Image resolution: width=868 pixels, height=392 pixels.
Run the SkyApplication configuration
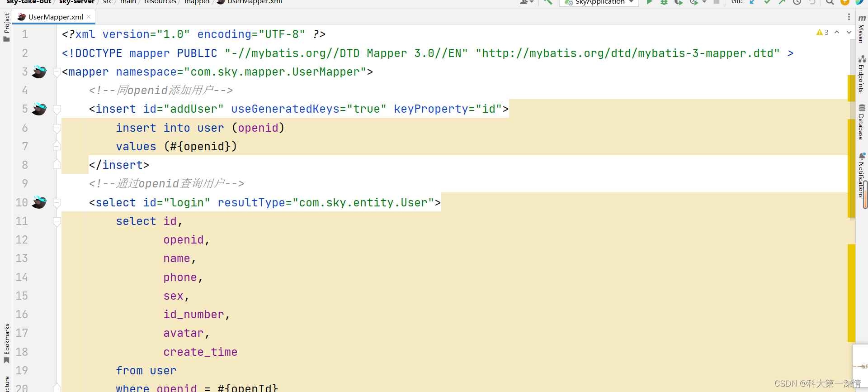click(x=649, y=2)
